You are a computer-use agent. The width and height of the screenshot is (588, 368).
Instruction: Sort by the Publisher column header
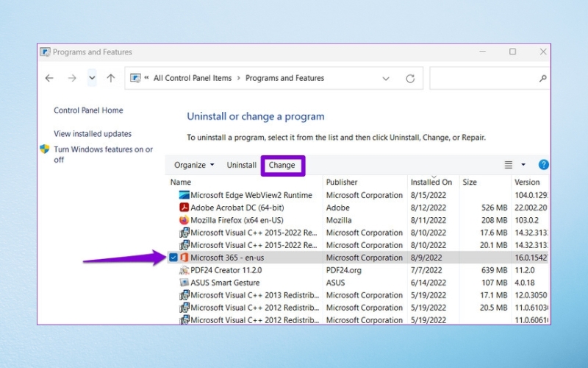(342, 182)
